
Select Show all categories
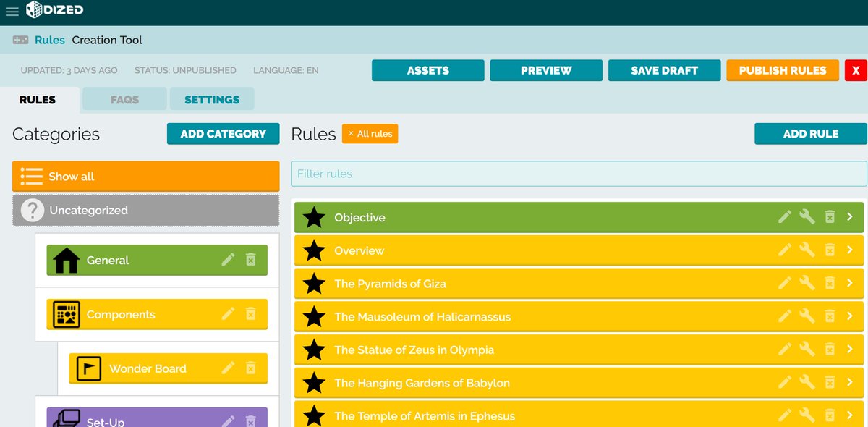tap(146, 176)
